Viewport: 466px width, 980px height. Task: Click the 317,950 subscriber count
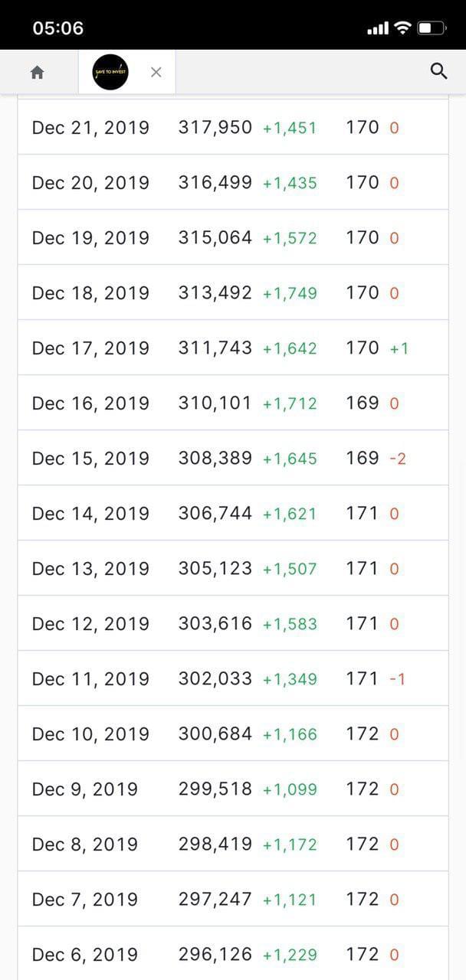tap(215, 128)
